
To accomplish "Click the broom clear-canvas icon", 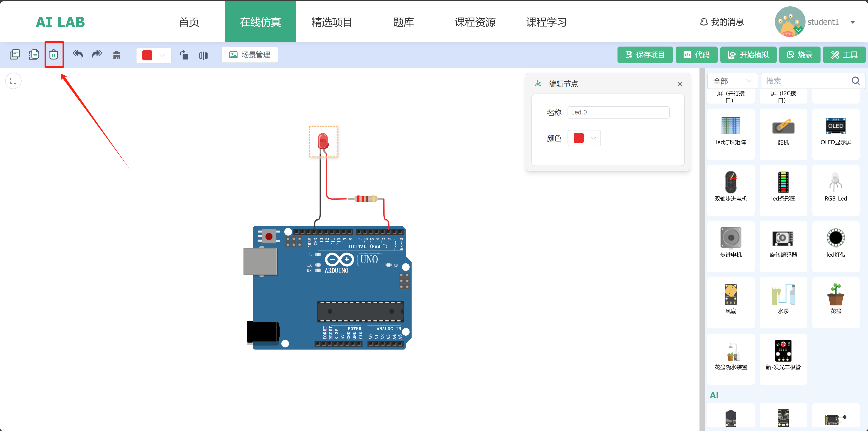I will pyautogui.click(x=117, y=55).
